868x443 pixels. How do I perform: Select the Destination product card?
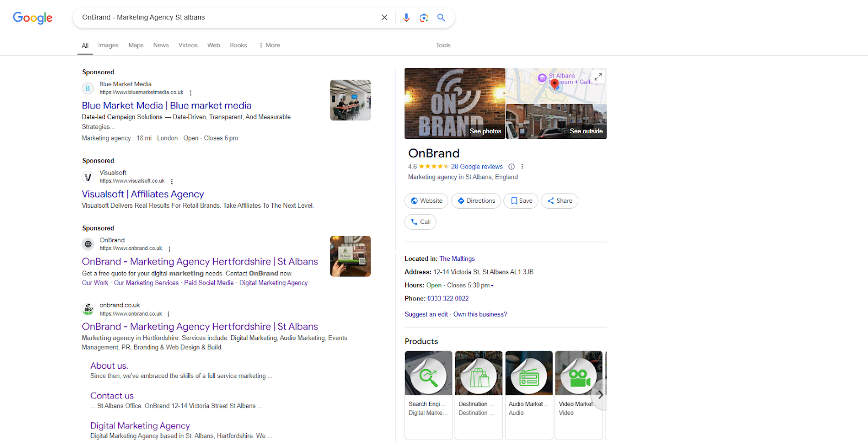point(478,395)
